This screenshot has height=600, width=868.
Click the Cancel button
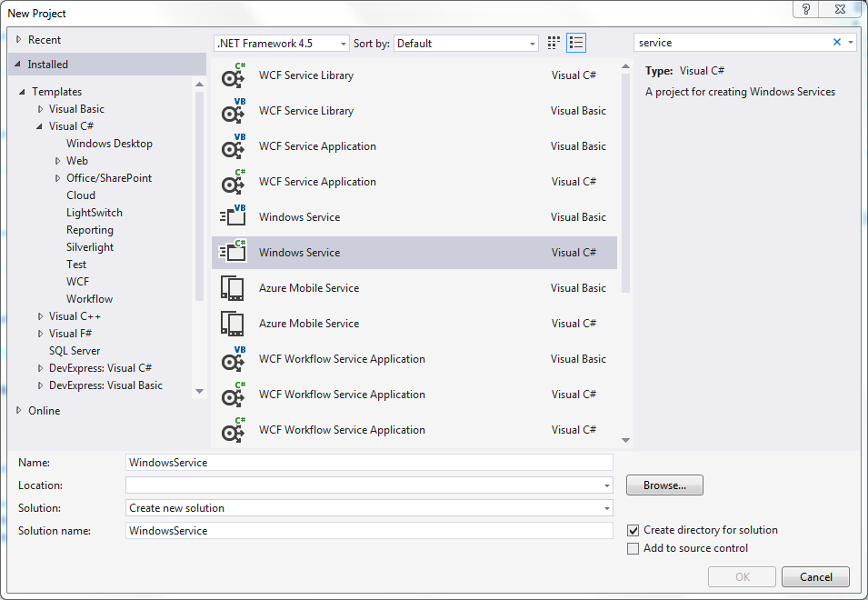pos(815,576)
